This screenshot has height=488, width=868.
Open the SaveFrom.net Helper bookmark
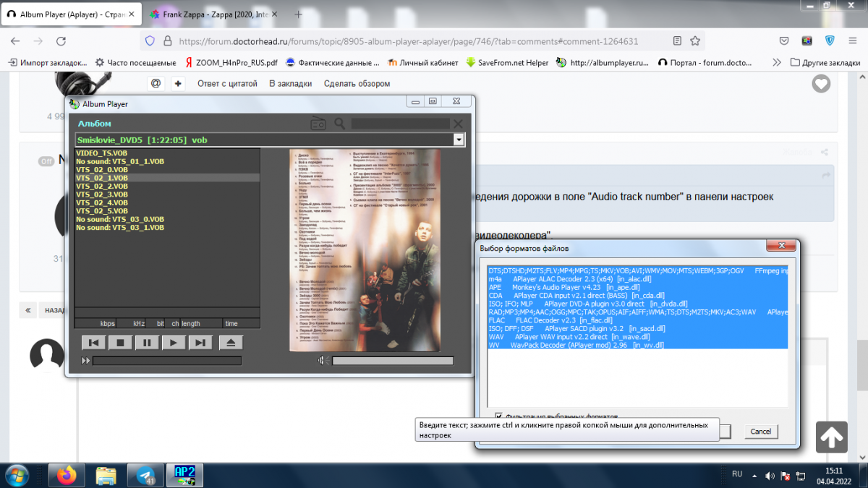(x=507, y=63)
